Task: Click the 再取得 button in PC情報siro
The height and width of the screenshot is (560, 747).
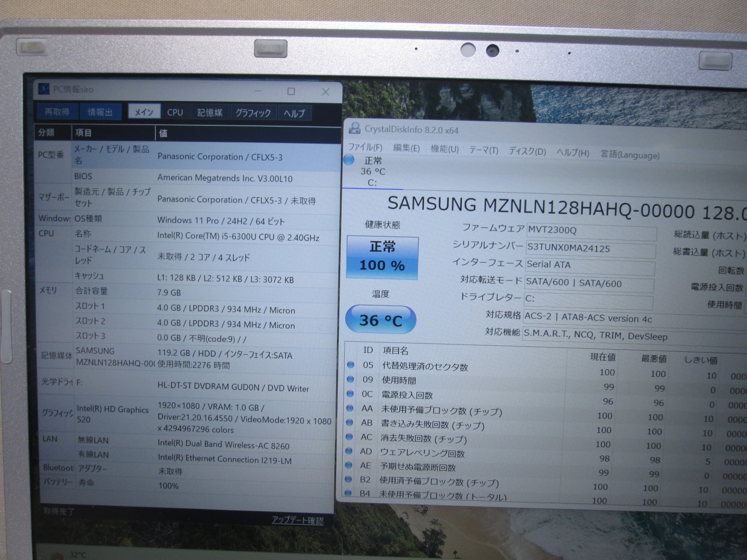Action: [57, 112]
